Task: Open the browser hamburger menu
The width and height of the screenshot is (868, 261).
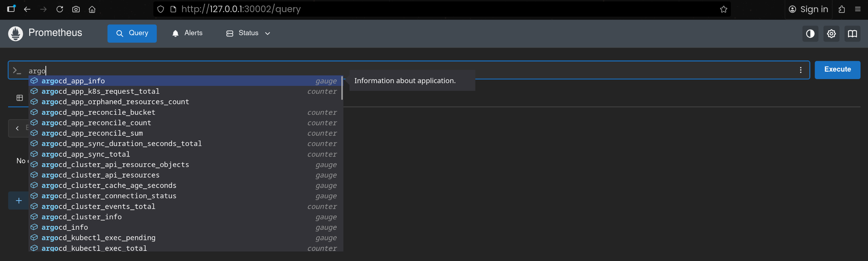Action: click(x=858, y=9)
